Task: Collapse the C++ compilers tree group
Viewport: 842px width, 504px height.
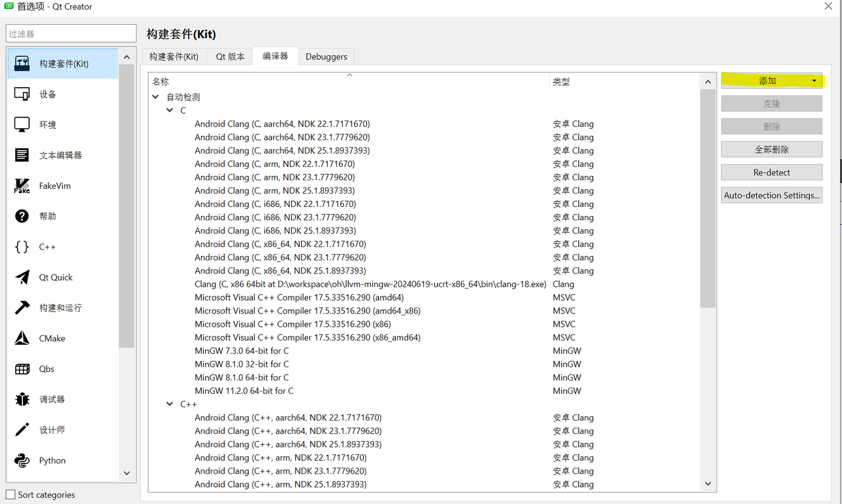Action: (170, 404)
